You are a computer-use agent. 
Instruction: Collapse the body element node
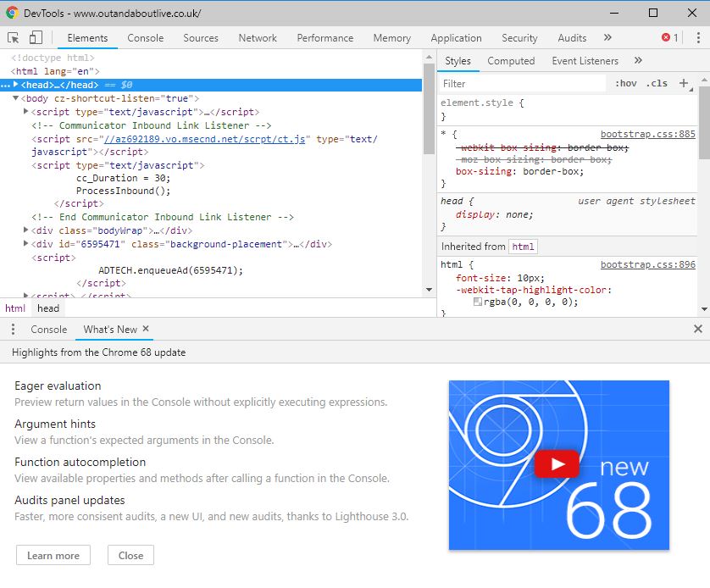16,97
